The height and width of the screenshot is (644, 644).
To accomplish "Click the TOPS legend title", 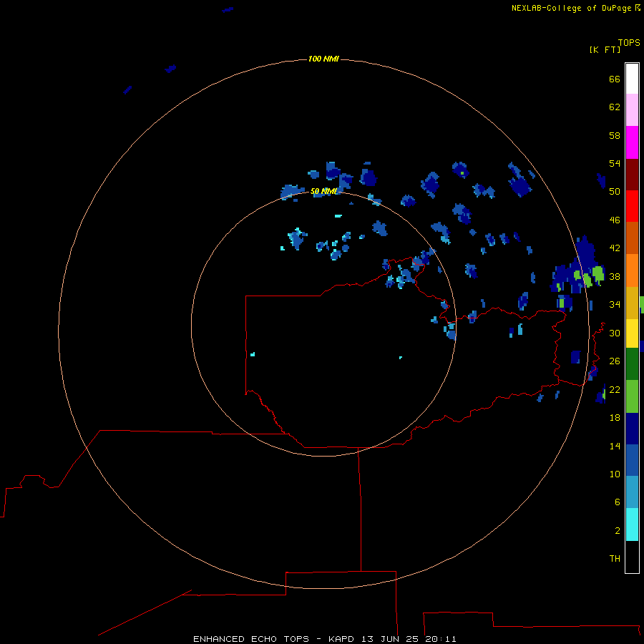I will tap(629, 42).
